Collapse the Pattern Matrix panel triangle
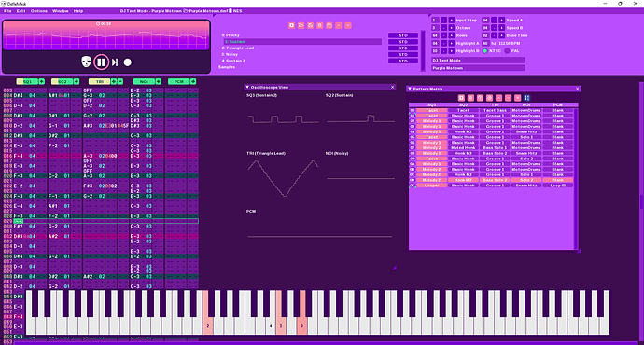The height and width of the screenshot is (345, 644). (410, 89)
